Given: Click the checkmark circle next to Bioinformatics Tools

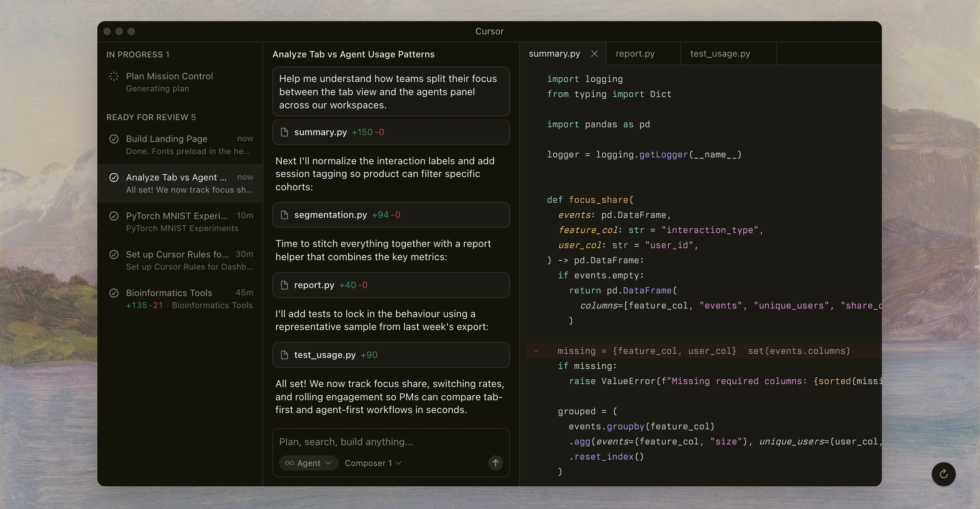Looking at the screenshot, I should (x=114, y=293).
